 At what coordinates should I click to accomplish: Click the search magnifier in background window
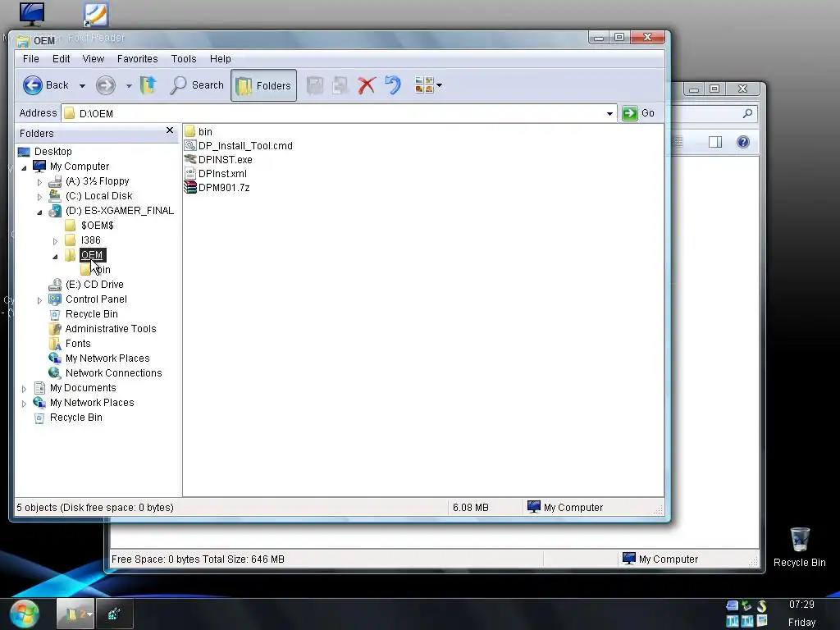click(x=748, y=113)
